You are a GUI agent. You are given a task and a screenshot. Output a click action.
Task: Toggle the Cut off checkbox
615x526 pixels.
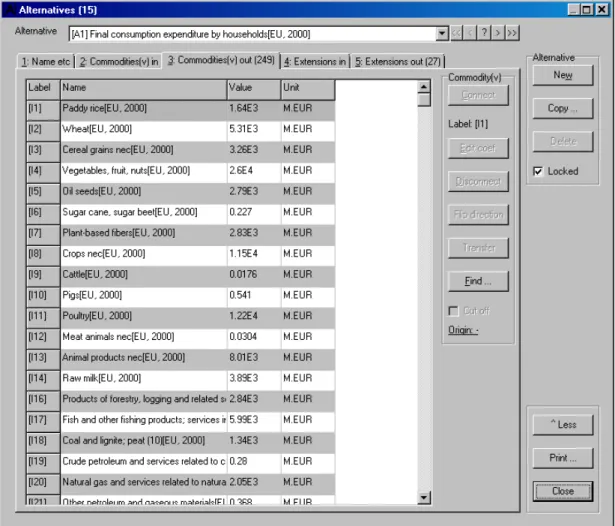coord(453,311)
